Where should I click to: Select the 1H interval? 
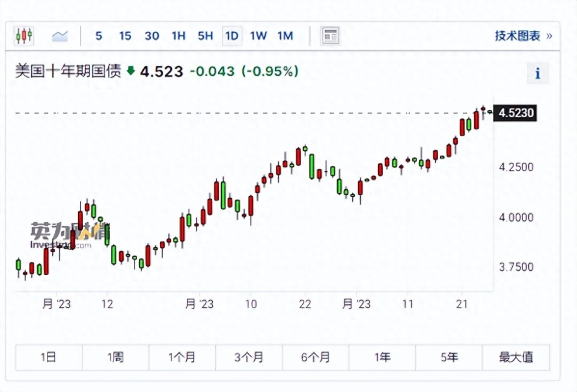tap(179, 36)
